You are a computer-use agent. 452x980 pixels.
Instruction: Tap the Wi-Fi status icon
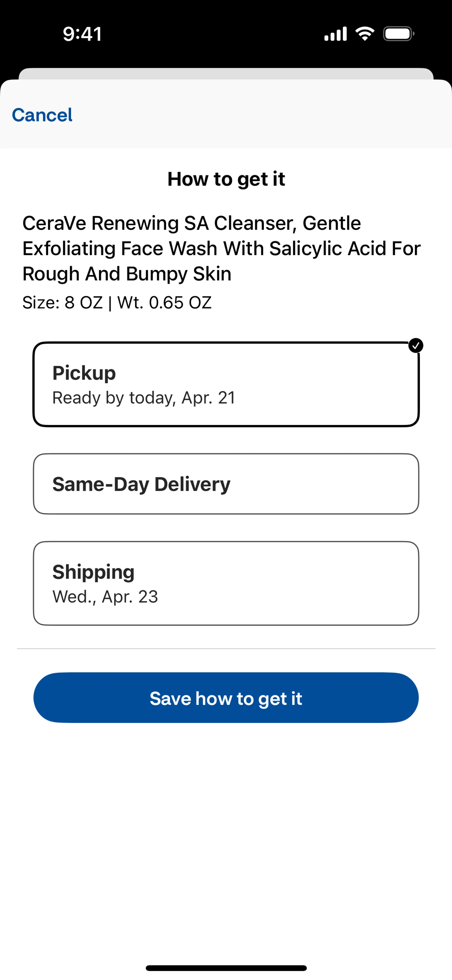coord(364,34)
